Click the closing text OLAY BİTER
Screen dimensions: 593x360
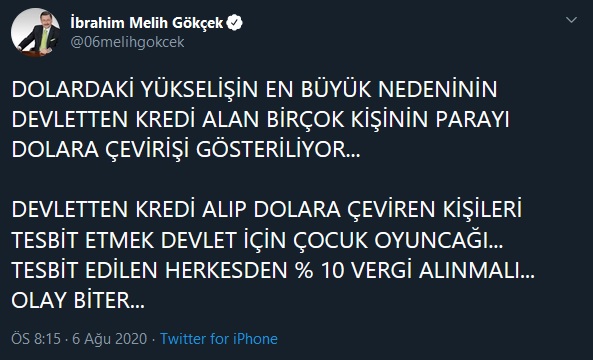pos(78,301)
